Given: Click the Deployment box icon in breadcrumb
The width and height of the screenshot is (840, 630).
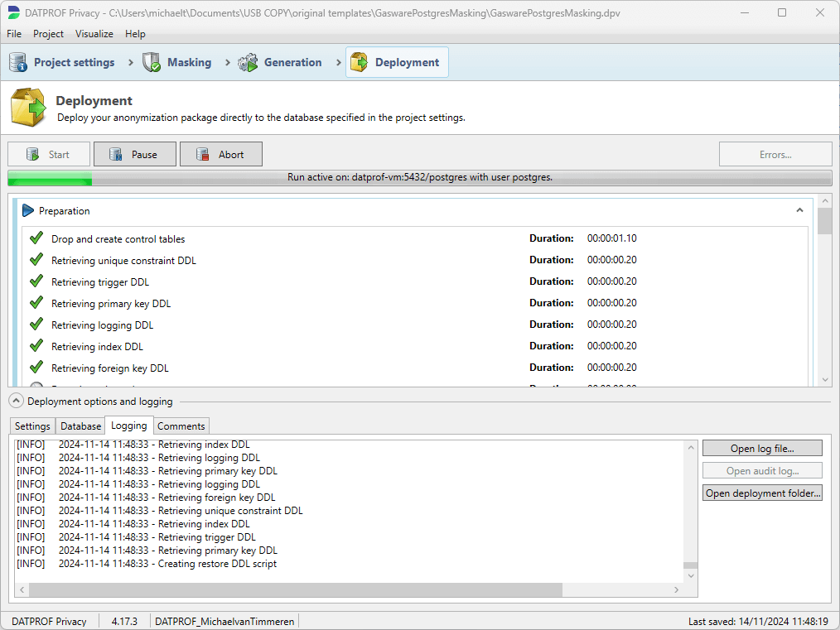Looking at the screenshot, I should click(x=360, y=62).
